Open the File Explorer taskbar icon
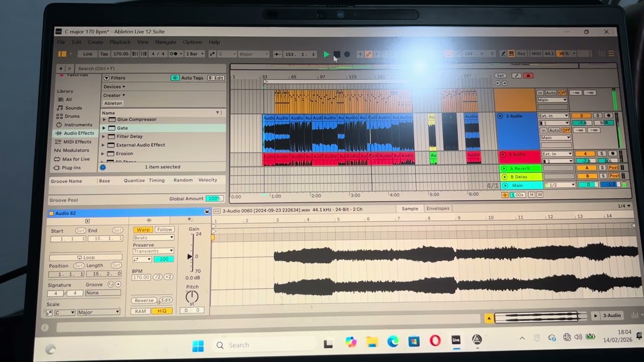 tap(372, 342)
